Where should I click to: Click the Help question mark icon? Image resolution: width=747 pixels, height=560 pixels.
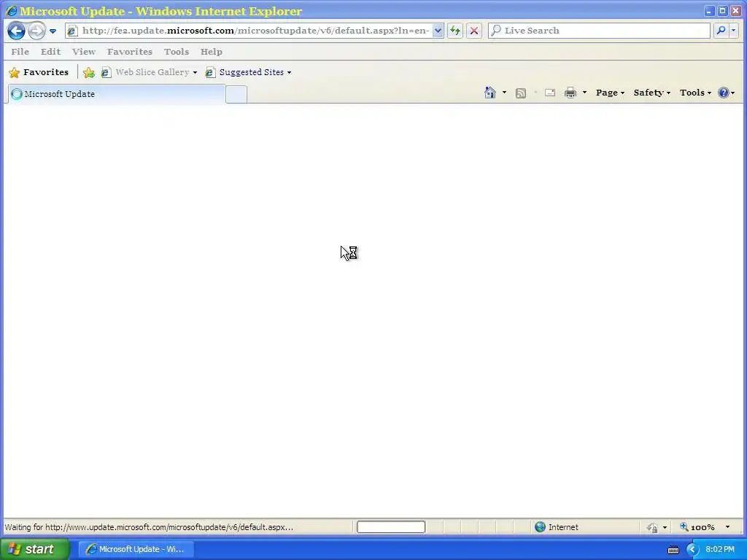pyautogui.click(x=723, y=93)
